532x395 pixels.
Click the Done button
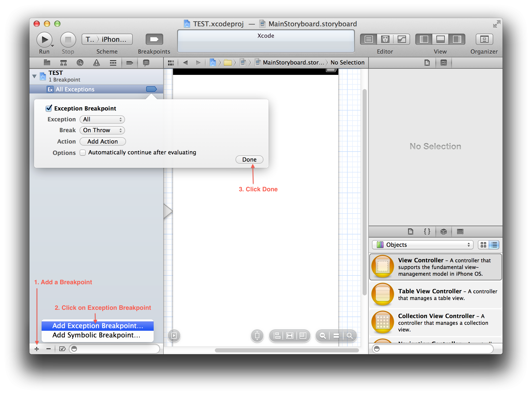pyautogui.click(x=249, y=160)
